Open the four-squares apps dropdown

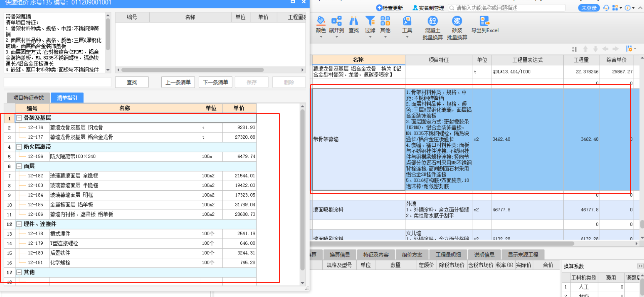(x=617, y=8)
